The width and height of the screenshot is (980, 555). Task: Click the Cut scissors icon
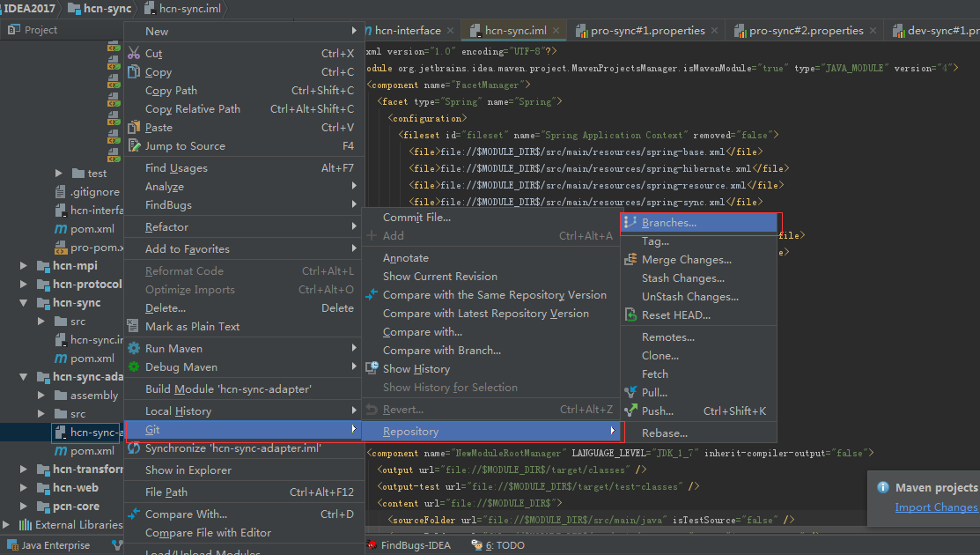(134, 53)
